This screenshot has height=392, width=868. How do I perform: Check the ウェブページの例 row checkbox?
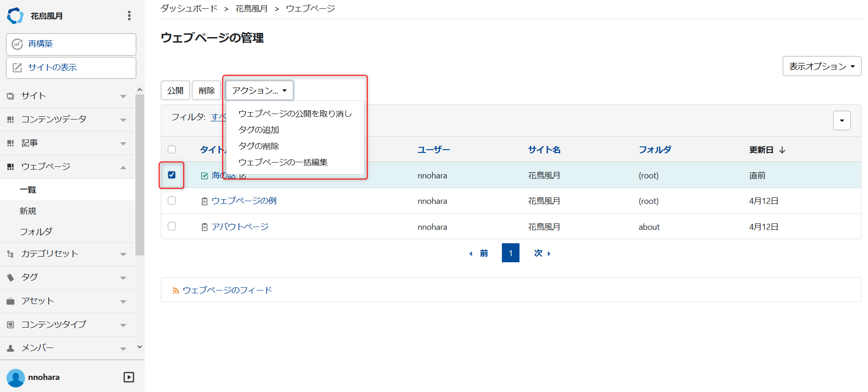click(172, 201)
